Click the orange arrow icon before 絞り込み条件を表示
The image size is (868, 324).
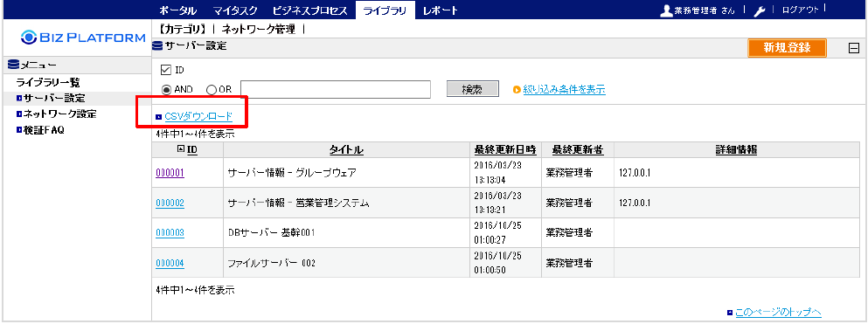pos(517,89)
